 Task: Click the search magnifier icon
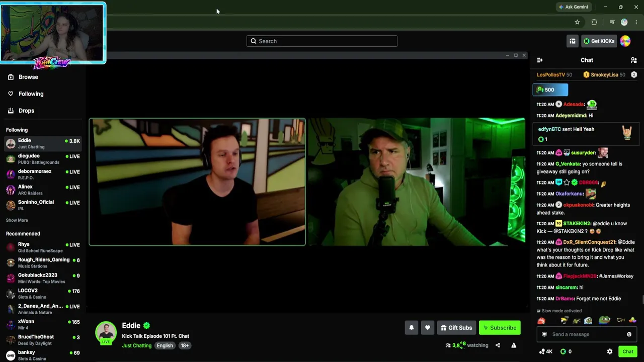pyautogui.click(x=254, y=41)
